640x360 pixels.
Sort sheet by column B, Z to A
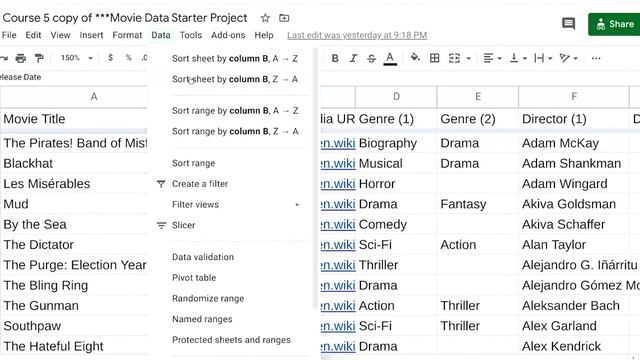235,79
